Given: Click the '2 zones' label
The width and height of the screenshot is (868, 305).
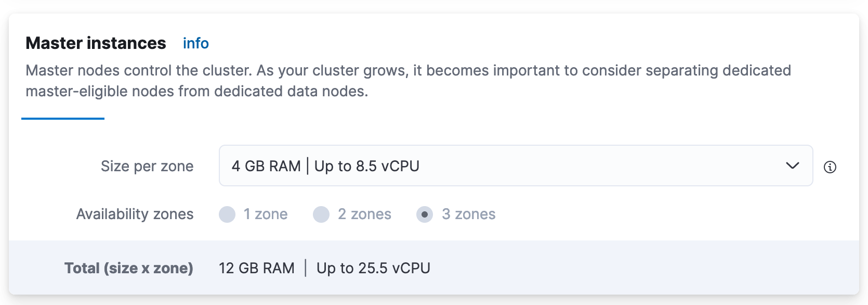Looking at the screenshot, I should 365,214.
